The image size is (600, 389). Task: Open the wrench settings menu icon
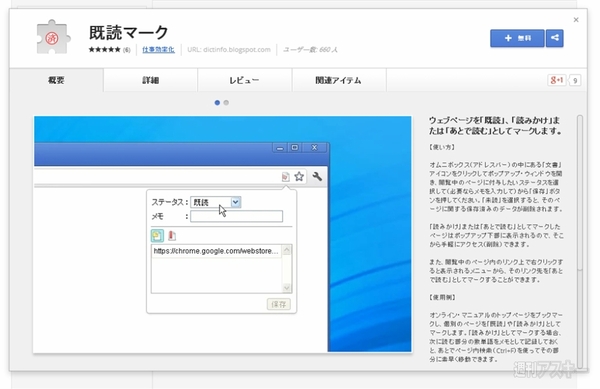(x=317, y=176)
